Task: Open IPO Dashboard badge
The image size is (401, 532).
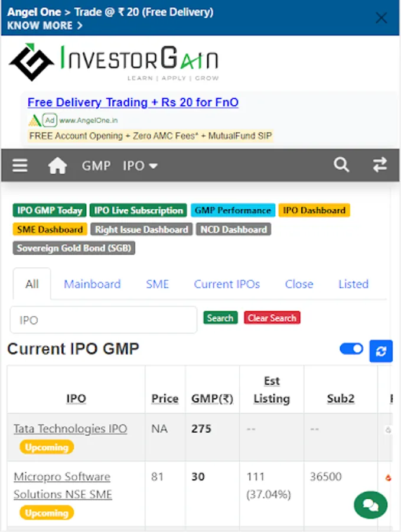Action: (x=314, y=210)
